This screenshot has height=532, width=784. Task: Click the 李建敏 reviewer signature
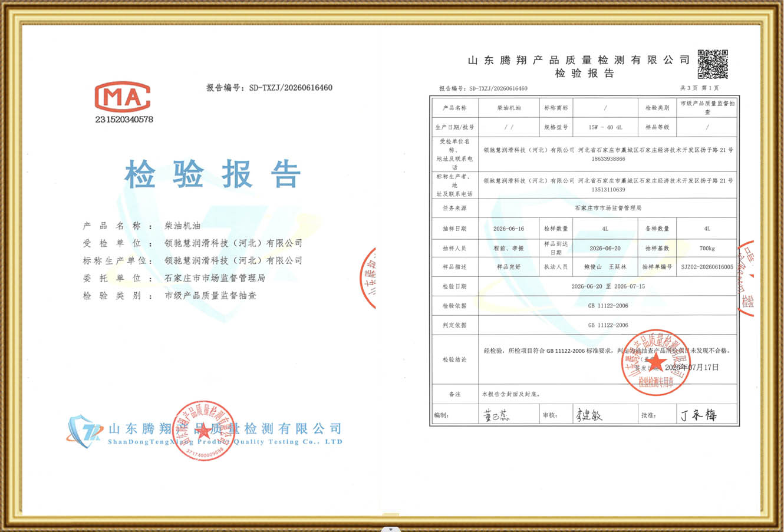(x=589, y=415)
